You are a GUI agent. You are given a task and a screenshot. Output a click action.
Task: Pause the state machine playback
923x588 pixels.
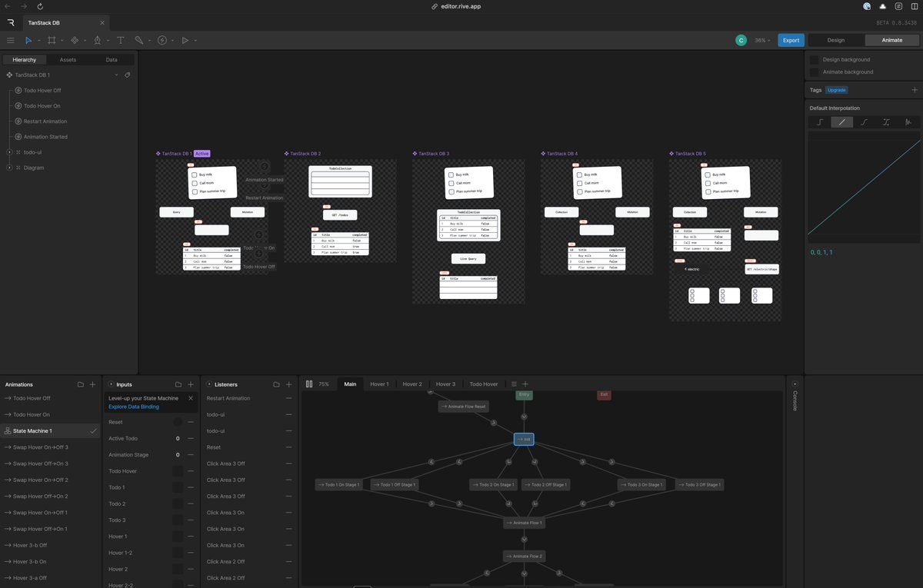pos(309,384)
